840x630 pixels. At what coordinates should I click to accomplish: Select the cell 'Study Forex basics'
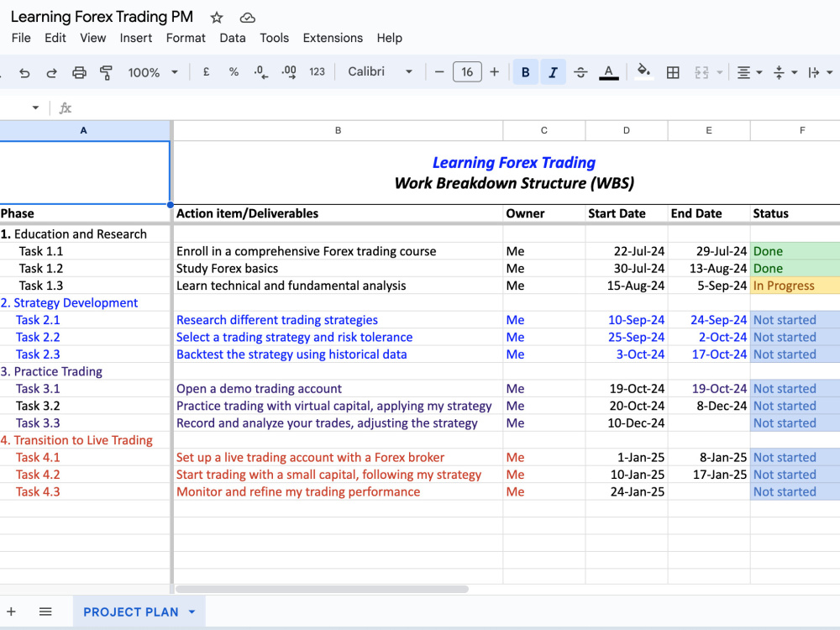coord(338,269)
